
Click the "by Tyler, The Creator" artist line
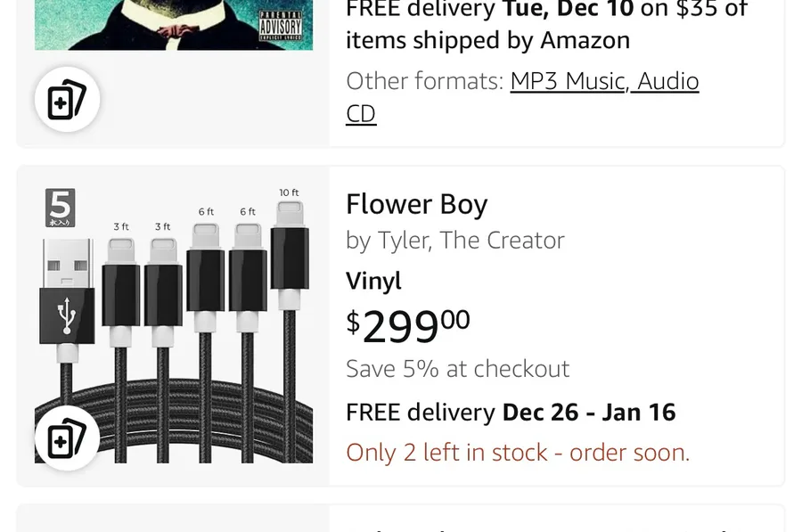point(454,241)
